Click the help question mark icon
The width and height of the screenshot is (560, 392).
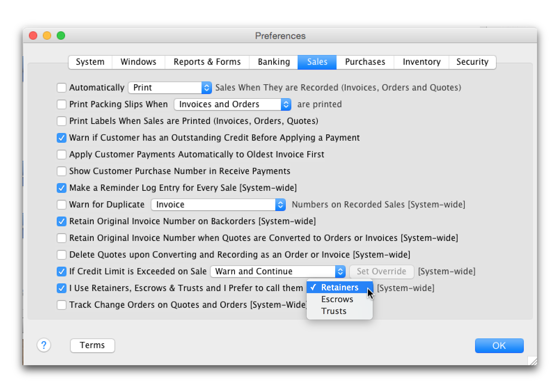44,345
